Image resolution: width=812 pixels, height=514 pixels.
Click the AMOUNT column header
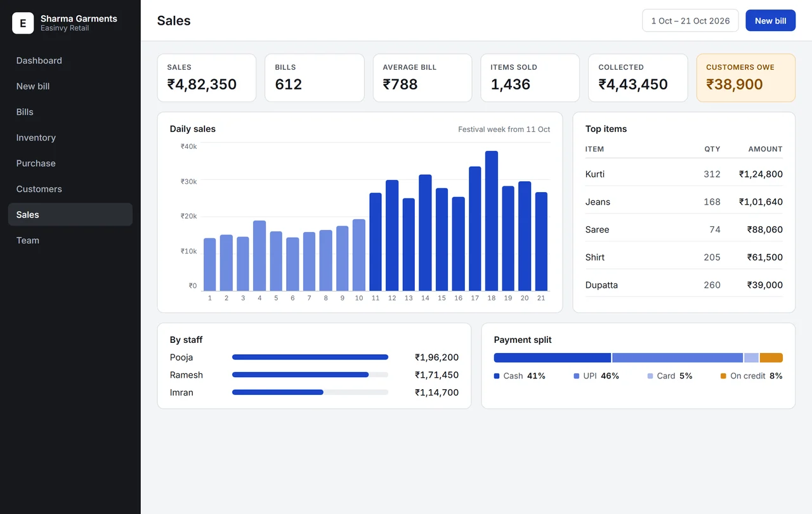[766, 149]
